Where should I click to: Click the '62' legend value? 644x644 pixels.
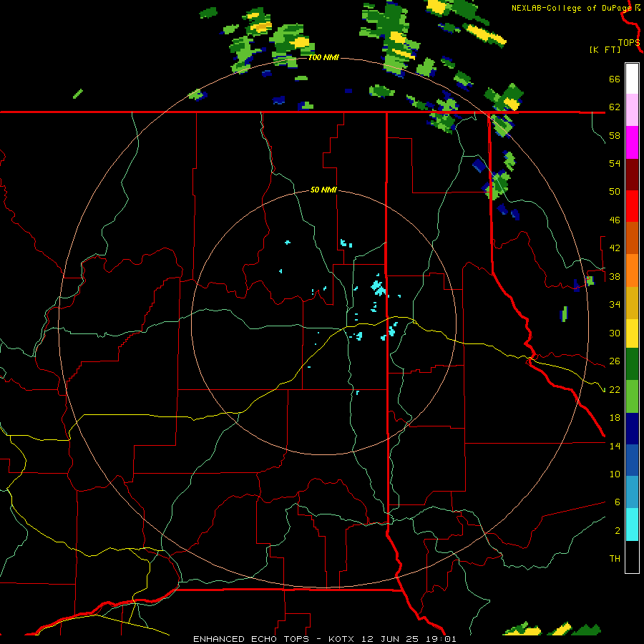pyautogui.click(x=615, y=107)
